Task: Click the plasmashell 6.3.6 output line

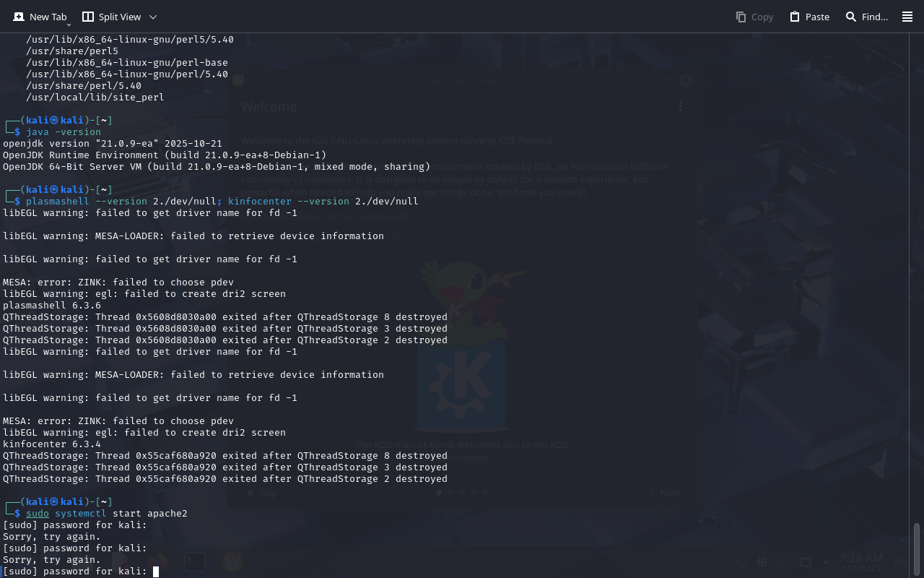Action: click(x=52, y=306)
